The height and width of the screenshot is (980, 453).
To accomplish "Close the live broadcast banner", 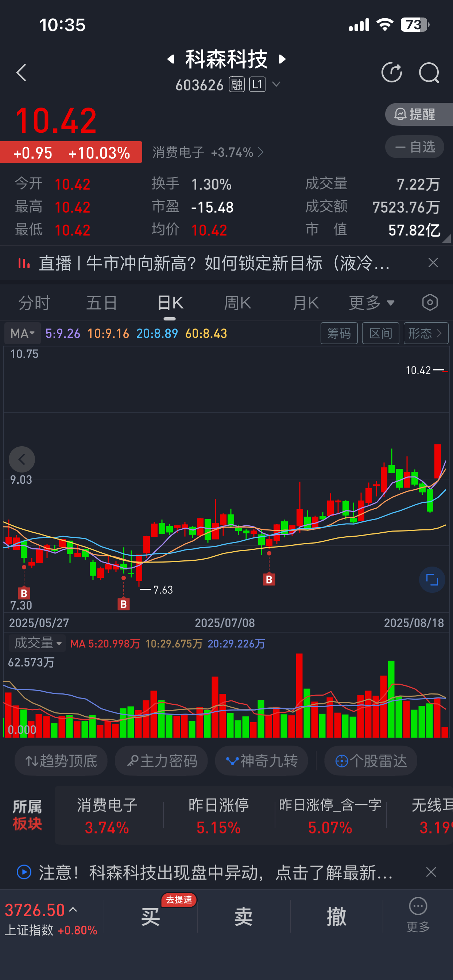I will [433, 262].
